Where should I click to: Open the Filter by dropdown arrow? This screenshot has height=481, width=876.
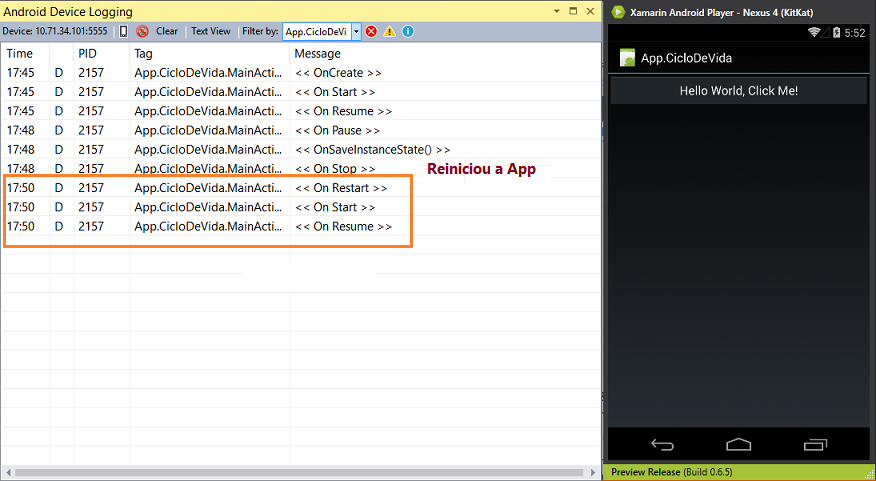click(x=356, y=32)
